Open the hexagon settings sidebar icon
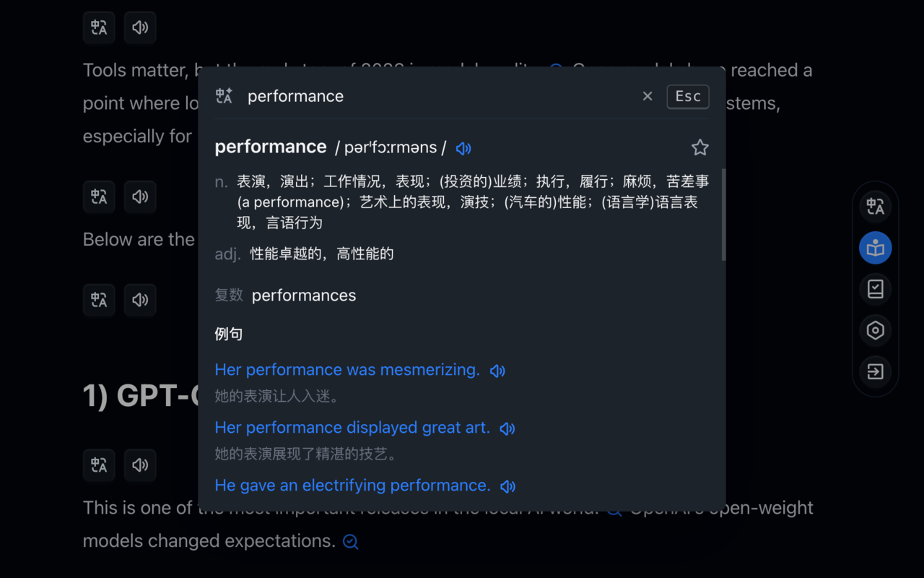The height and width of the screenshot is (578, 924). (875, 330)
